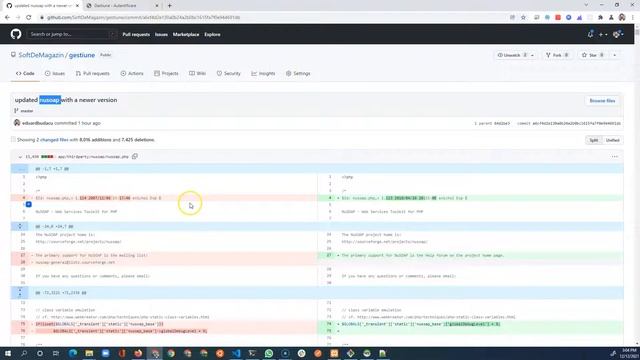The image size is (640, 360).
Task: Open the Actions tab
Action: click(x=132, y=73)
